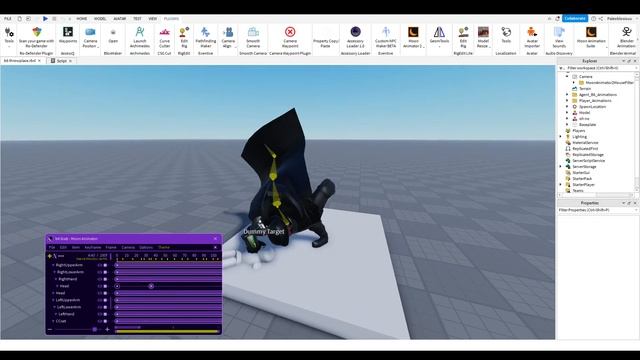Click the Camera Waypoint red X icon
Image resolution: width=640 pixels, height=360 pixels.
click(290, 32)
